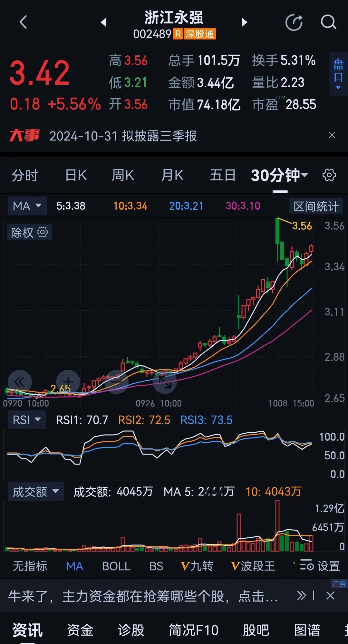Switch to 周K chart tab
The image size is (348, 644).
(122, 176)
